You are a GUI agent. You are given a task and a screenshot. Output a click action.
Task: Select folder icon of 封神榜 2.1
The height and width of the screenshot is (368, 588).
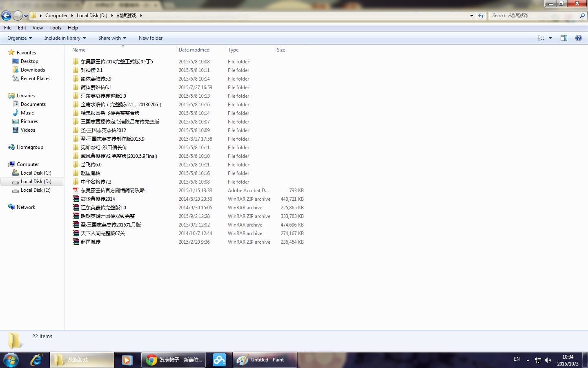click(x=76, y=70)
